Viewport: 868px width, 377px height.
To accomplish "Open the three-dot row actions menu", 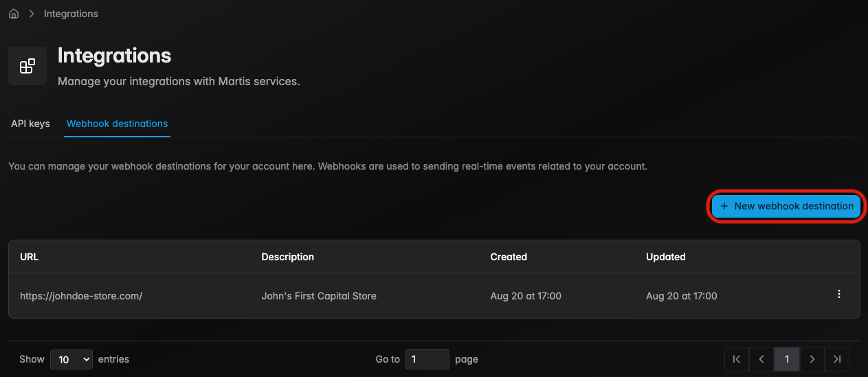I will tap(838, 295).
